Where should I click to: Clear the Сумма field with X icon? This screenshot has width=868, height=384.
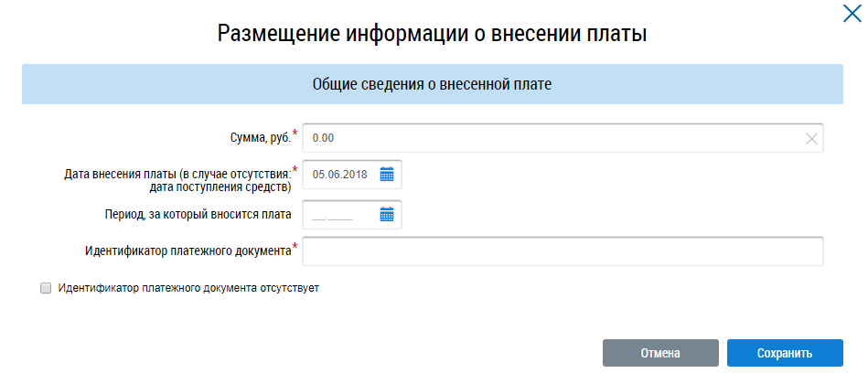811,139
